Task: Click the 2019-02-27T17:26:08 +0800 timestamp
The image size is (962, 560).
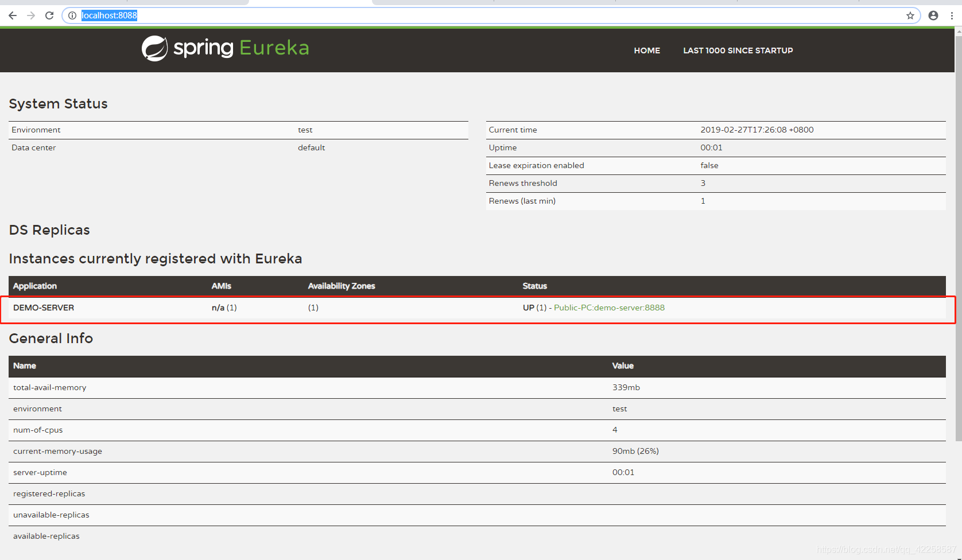Action: click(x=757, y=130)
